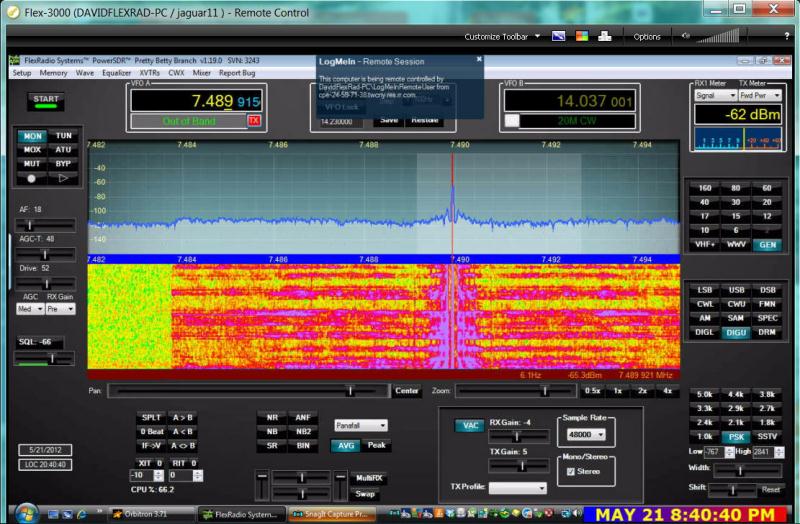The height and width of the screenshot is (524, 800).
Task: Open the AGC Med dropdown
Action: pos(30,309)
